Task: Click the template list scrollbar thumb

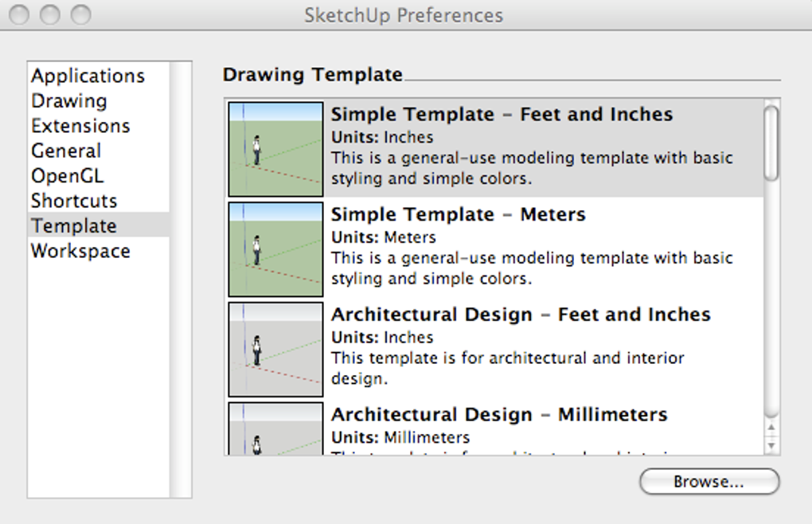Action: (771, 143)
